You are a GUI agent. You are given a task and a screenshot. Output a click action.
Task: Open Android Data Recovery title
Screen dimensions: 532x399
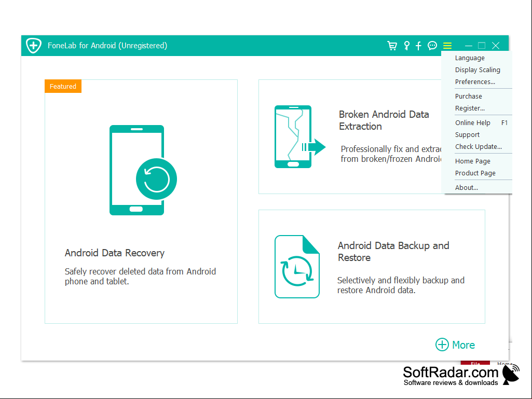tap(115, 253)
